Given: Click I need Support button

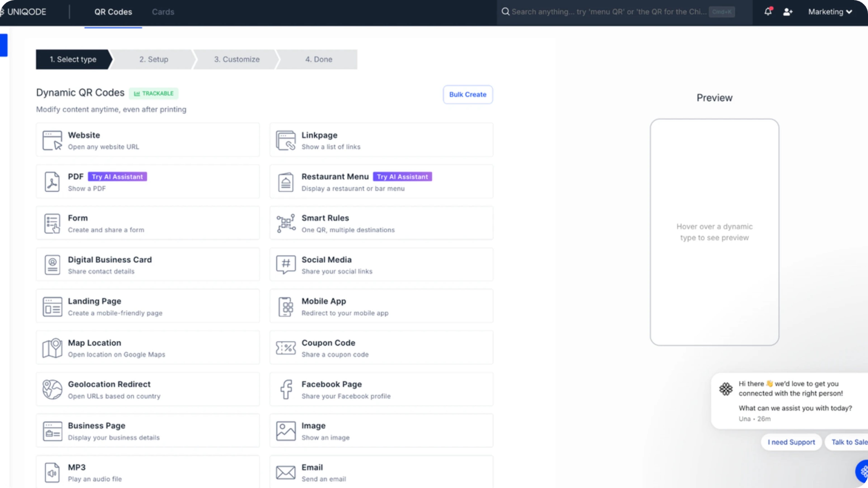Looking at the screenshot, I should pyautogui.click(x=791, y=442).
